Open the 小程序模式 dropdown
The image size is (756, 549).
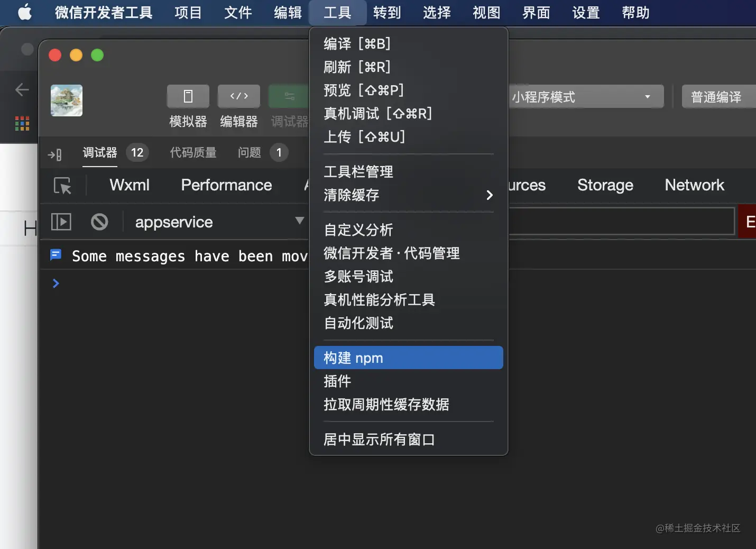586,97
